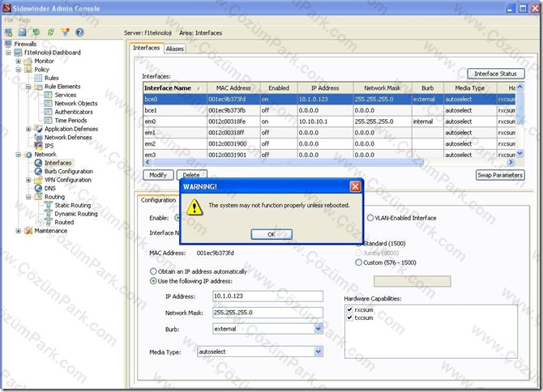Click the Services table icon

coord(49,95)
